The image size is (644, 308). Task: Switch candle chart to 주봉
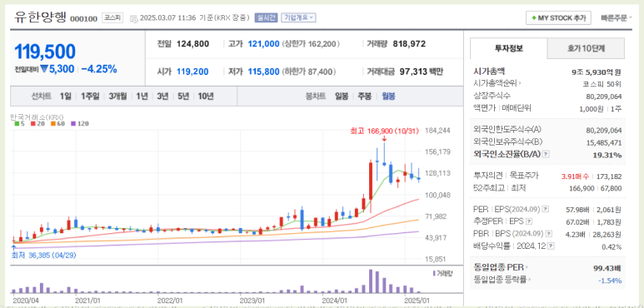pos(364,97)
